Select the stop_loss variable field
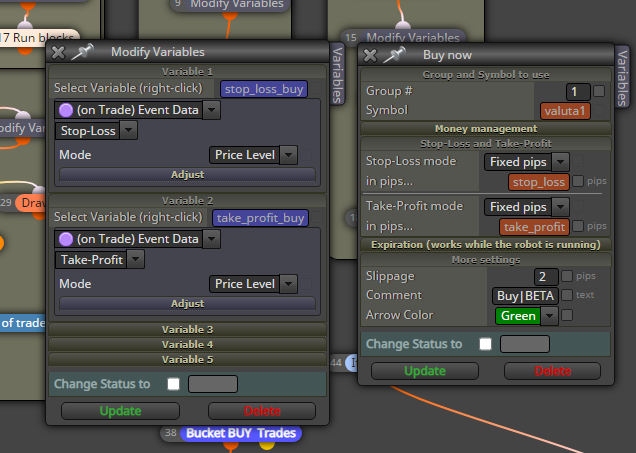Screen dimensions: 636x453 click(539, 182)
